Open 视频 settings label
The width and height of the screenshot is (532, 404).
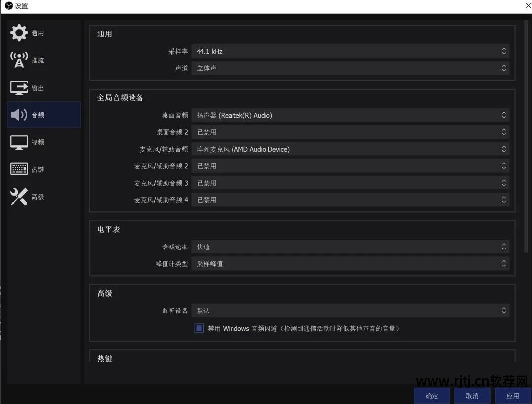pos(37,142)
